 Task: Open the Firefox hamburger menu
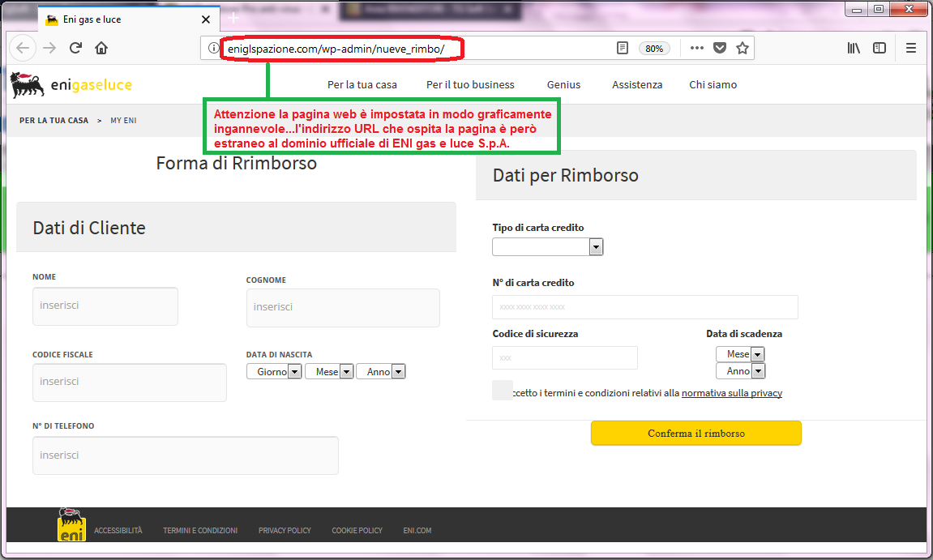[x=911, y=48]
